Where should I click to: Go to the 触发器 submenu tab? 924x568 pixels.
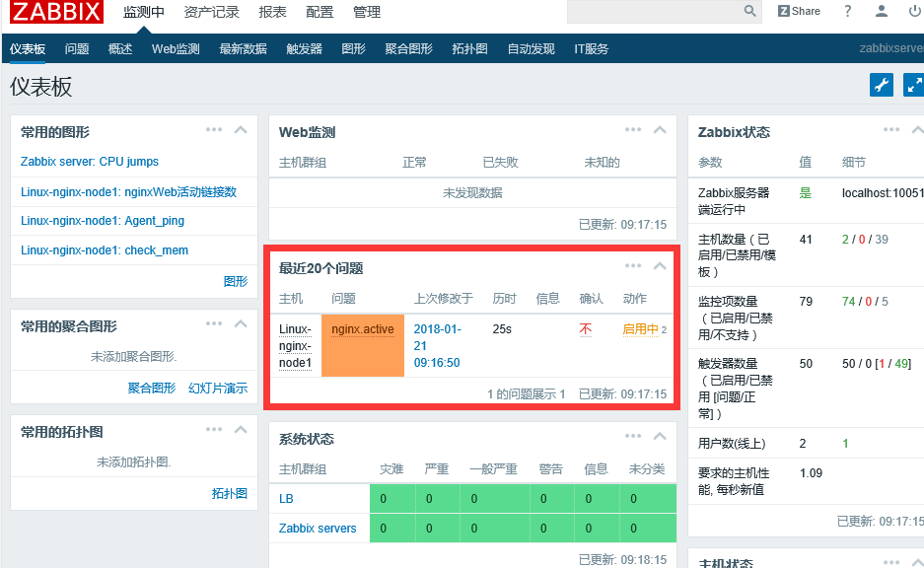[x=304, y=49]
